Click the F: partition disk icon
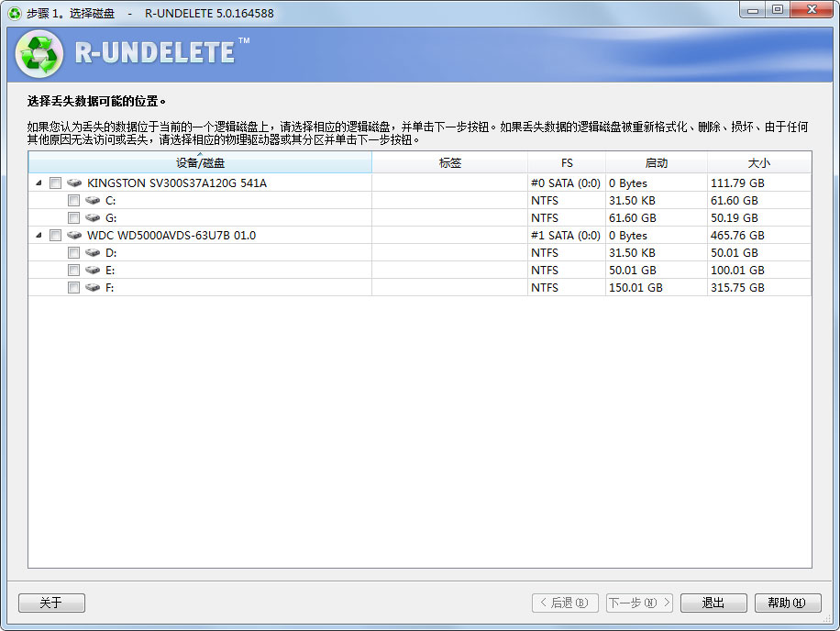 point(93,288)
